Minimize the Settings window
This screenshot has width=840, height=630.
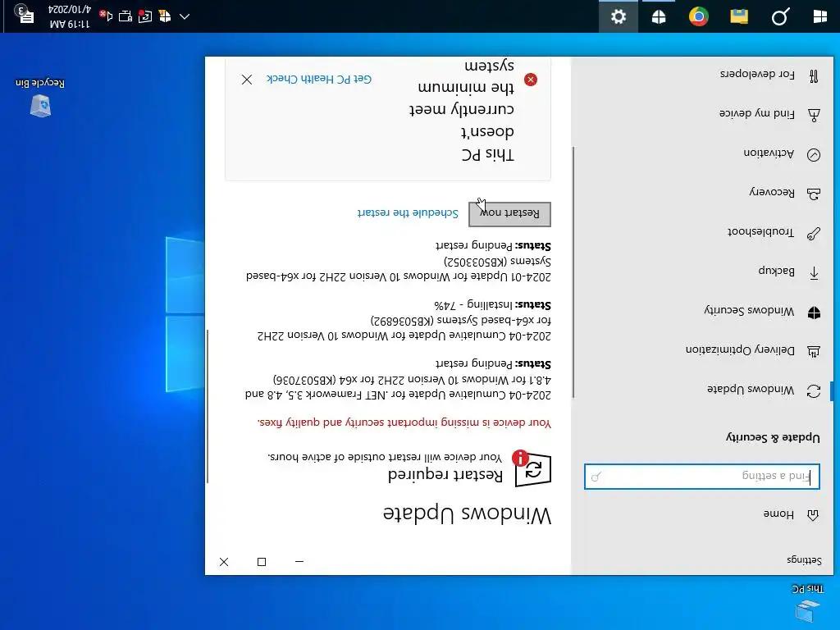point(299,561)
